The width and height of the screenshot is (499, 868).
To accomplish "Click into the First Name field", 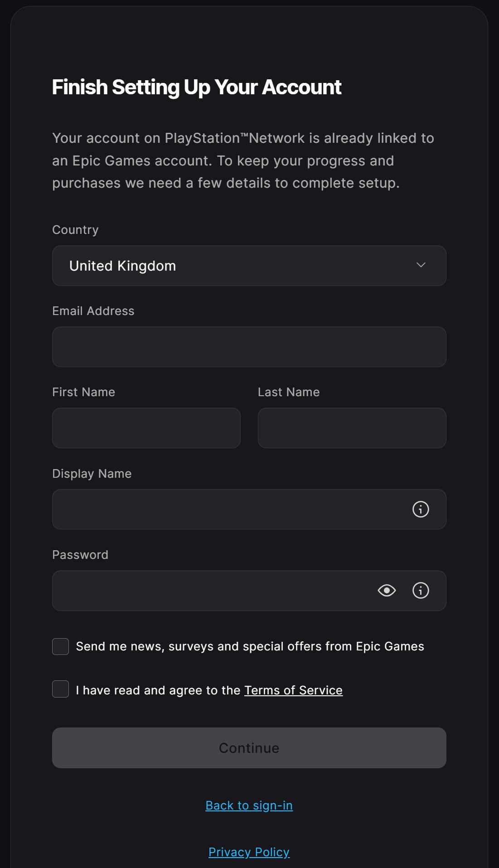I will (x=146, y=428).
